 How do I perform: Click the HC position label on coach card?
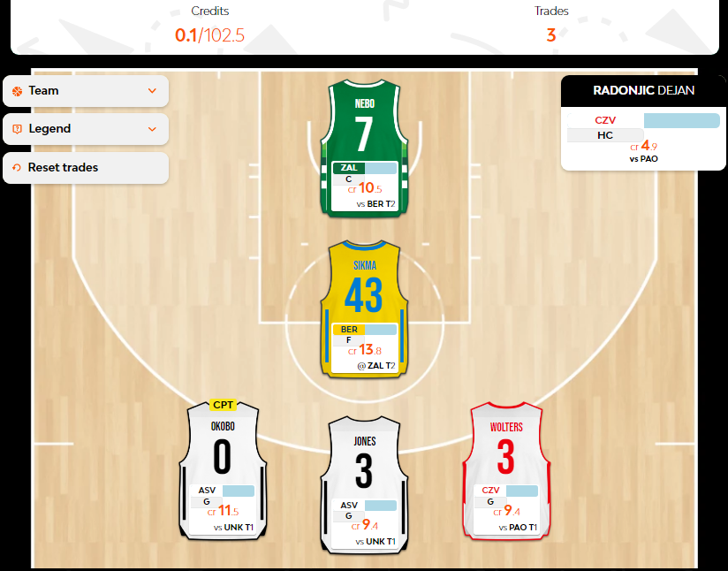(604, 135)
